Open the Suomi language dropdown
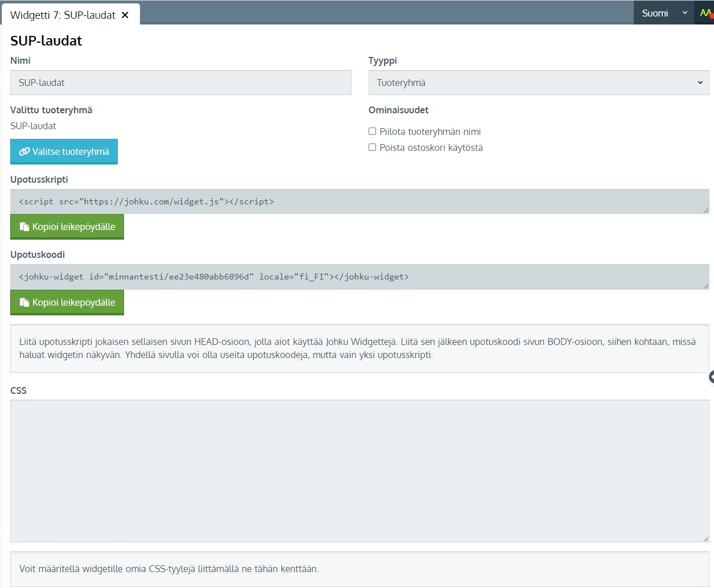The height and width of the screenshot is (588, 714). click(x=663, y=13)
